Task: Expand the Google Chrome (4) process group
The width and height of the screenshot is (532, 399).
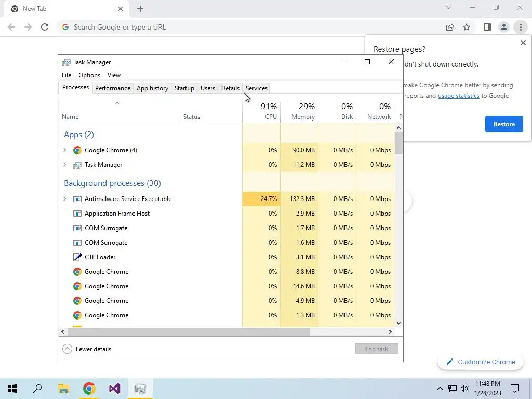Action: click(x=65, y=150)
